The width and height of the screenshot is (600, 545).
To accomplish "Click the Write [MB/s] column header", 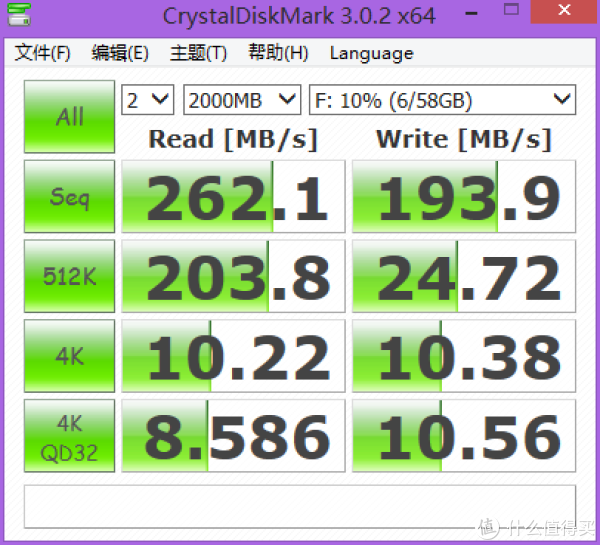I will [464, 139].
